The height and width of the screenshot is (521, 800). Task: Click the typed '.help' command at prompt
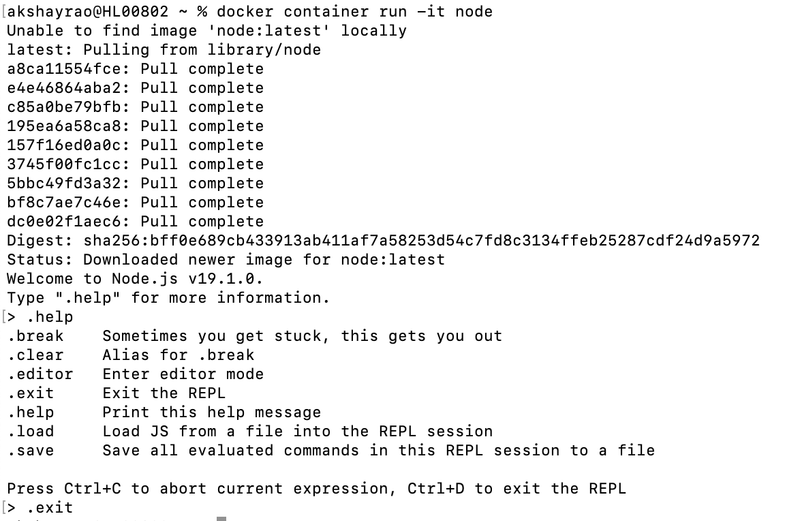point(50,317)
